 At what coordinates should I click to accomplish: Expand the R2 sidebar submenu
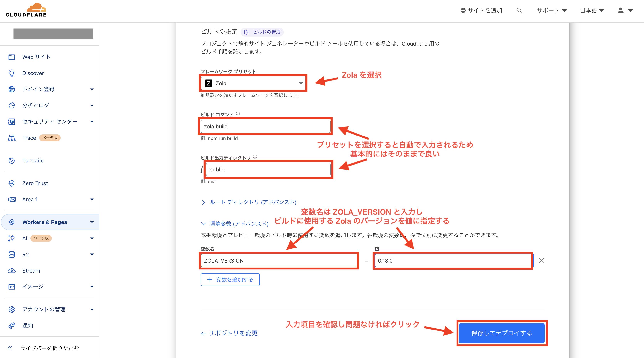(92, 254)
